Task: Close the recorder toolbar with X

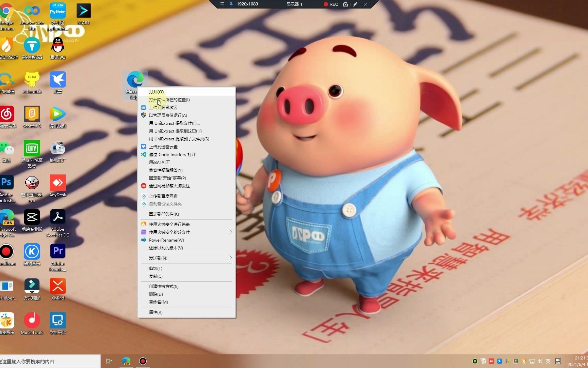Action: coord(365,4)
